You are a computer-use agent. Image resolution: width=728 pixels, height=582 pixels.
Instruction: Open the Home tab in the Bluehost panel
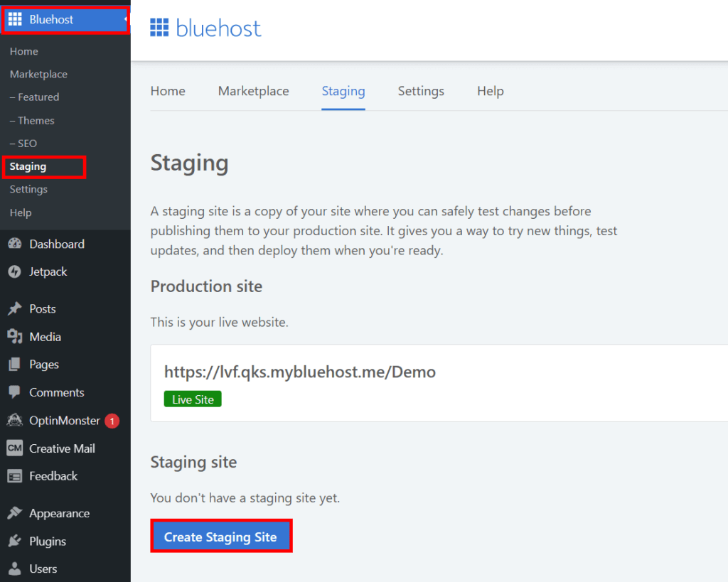(168, 91)
